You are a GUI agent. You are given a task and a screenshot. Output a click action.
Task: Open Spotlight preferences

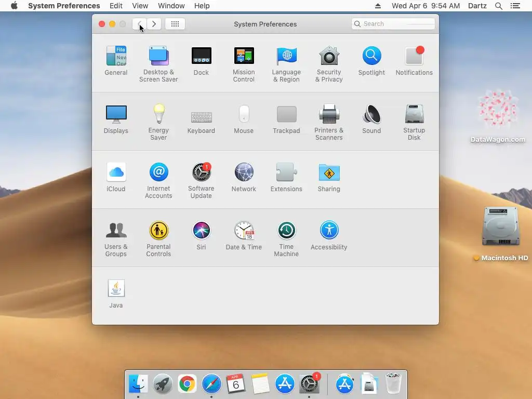coord(371,60)
